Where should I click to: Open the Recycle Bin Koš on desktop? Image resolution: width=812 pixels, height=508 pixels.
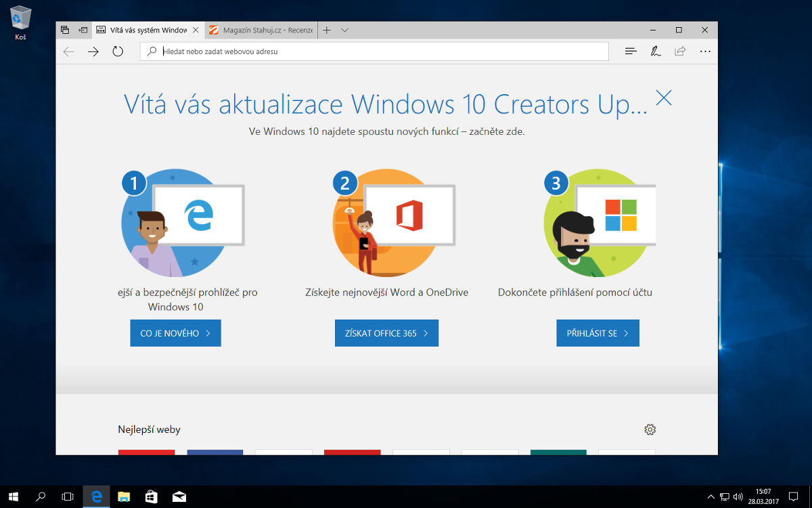[x=21, y=22]
